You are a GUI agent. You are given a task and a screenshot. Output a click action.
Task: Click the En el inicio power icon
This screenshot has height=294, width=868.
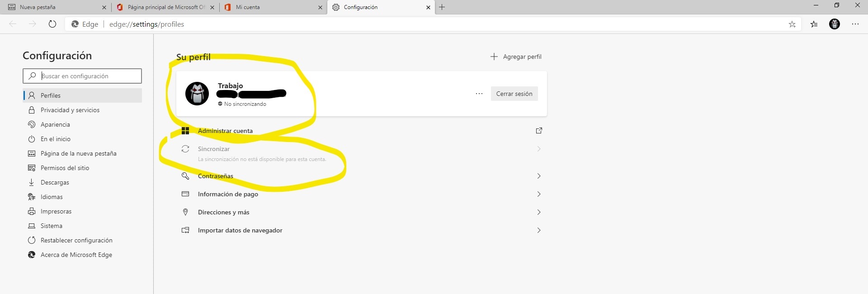click(x=32, y=139)
